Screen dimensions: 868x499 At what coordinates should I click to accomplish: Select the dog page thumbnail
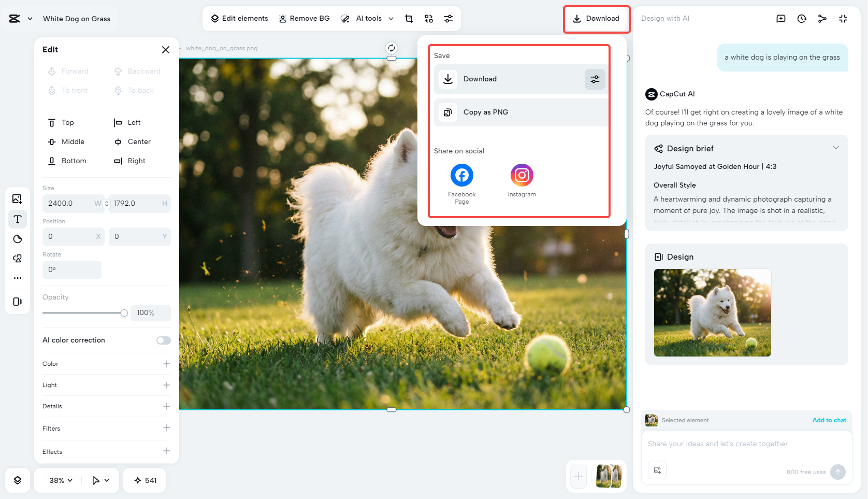(x=609, y=476)
